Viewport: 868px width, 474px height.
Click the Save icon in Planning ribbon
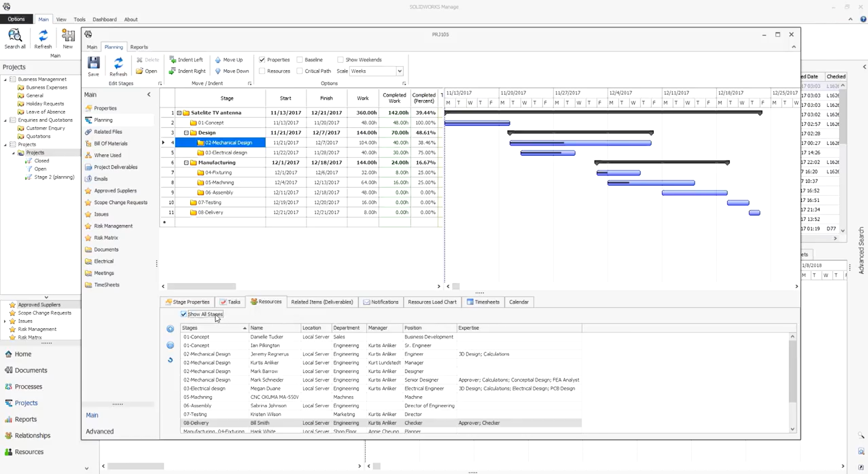point(93,63)
